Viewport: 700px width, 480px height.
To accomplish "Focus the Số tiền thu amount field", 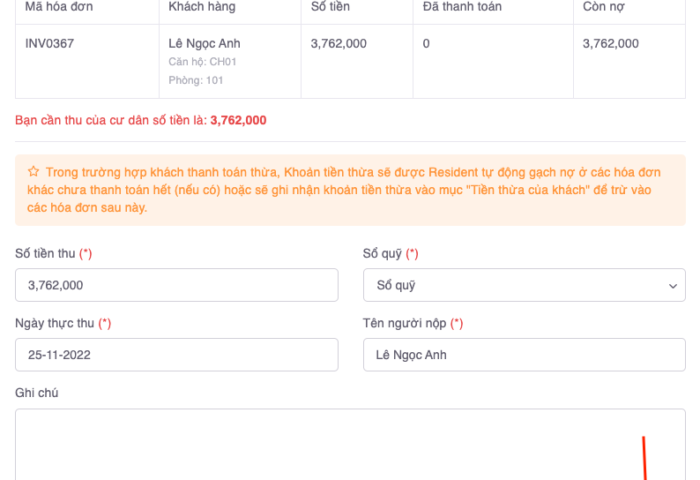I will point(177,285).
